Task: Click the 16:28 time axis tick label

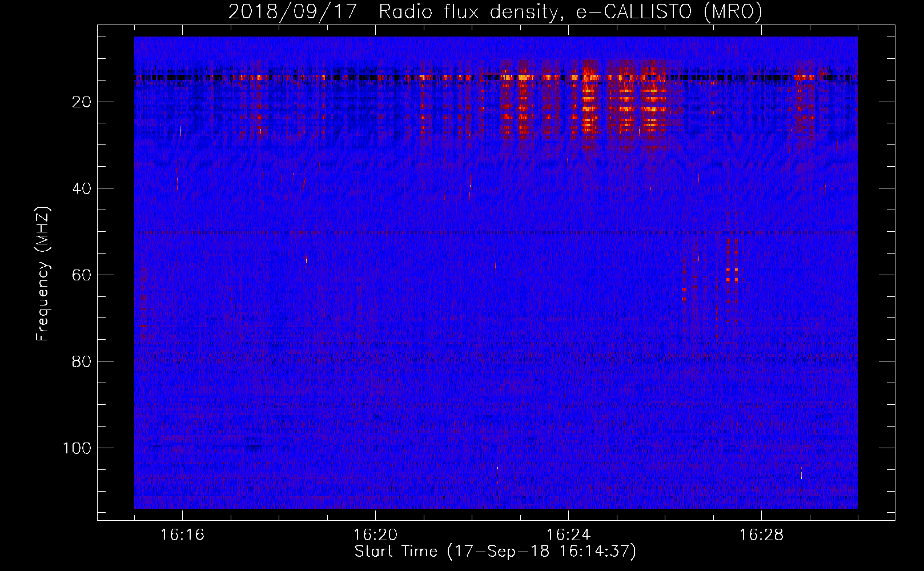Action: pyautogui.click(x=761, y=535)
